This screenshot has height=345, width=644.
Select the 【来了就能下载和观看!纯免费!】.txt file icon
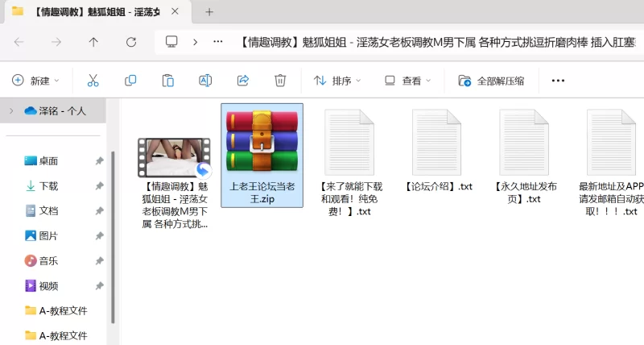(349, 143)
